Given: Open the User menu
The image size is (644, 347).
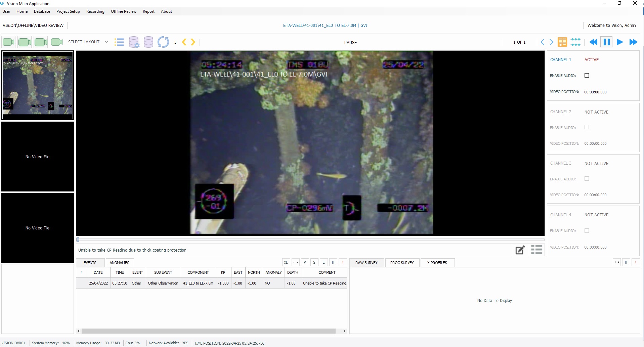Looking at the screenshot, I should [6, 11].
